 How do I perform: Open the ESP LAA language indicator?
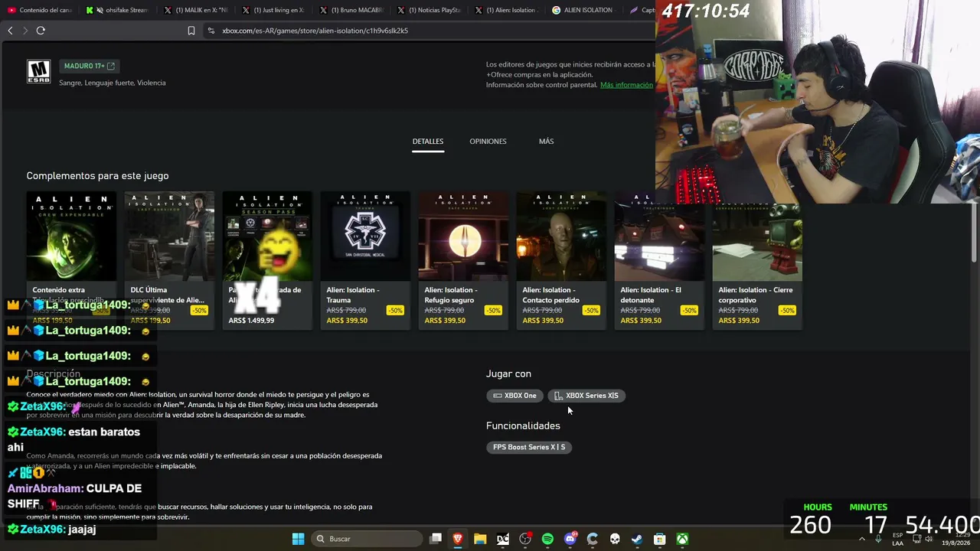tap(897, 539)
